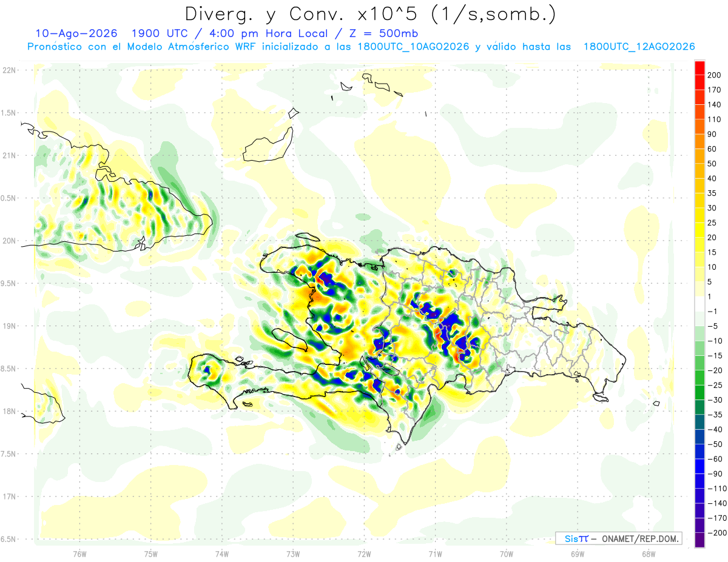This screenshot has height=562, width=728.
Task: Click the yellow color bar segment between 25 and 20
Action: point(700,230)
